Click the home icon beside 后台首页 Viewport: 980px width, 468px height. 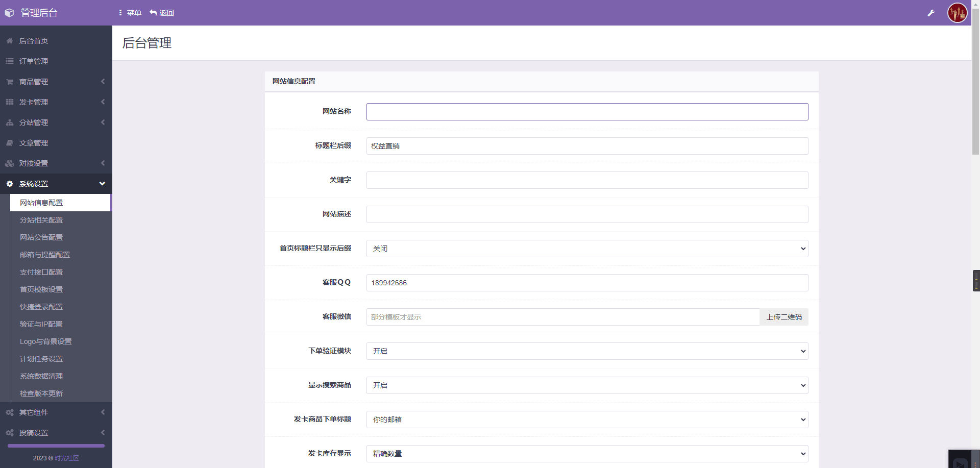point(9,41)
